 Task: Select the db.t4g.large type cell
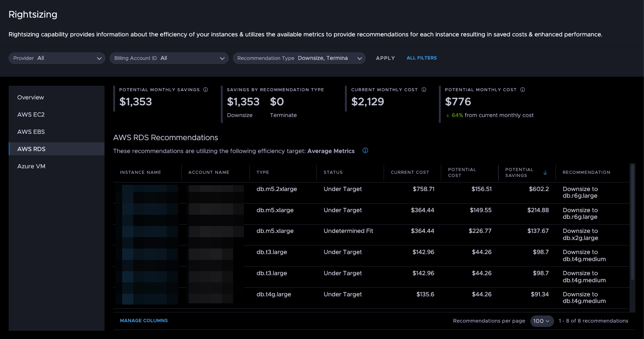pyautogui.click(x=274, y=294)
